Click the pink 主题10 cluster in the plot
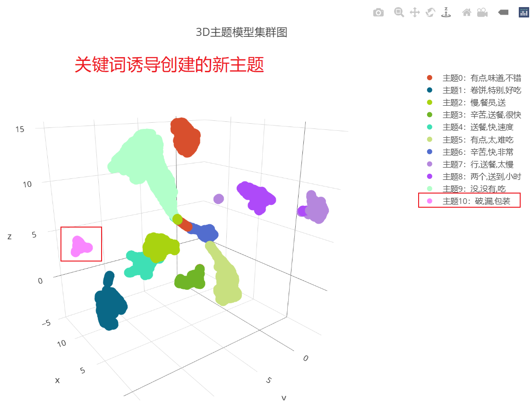 (x=80, y=246)
